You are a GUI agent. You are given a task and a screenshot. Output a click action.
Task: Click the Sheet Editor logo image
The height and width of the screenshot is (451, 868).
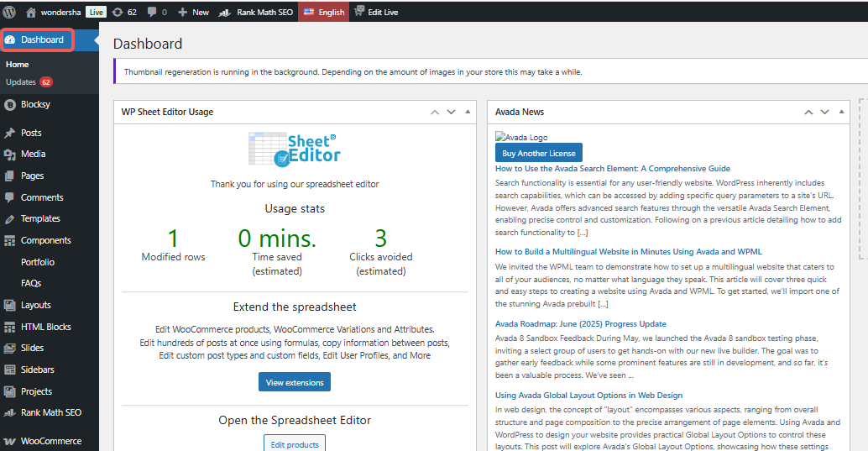point(295,149)
